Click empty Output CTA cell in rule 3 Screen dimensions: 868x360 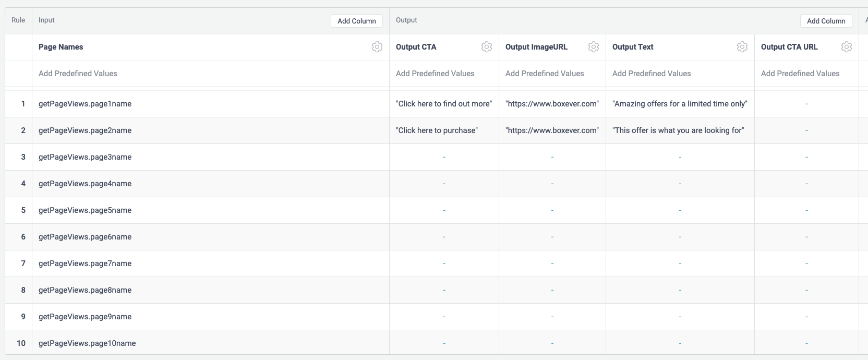444,157
